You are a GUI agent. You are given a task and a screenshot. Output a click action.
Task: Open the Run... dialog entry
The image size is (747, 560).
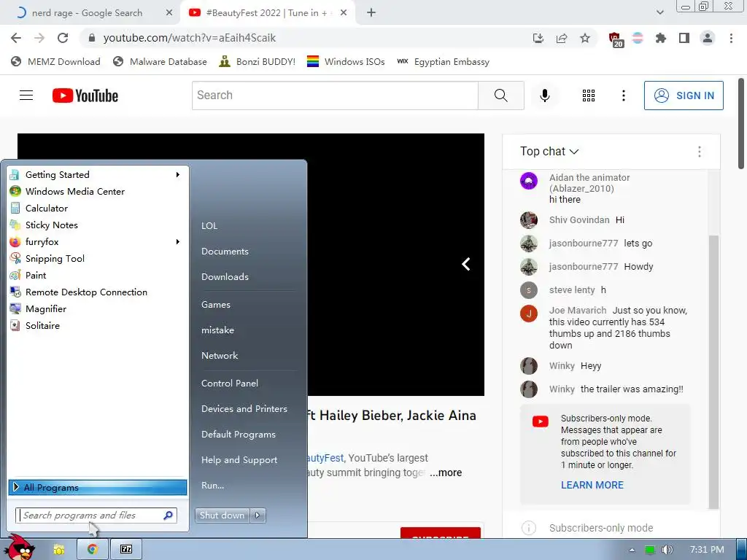click(212, 486)
